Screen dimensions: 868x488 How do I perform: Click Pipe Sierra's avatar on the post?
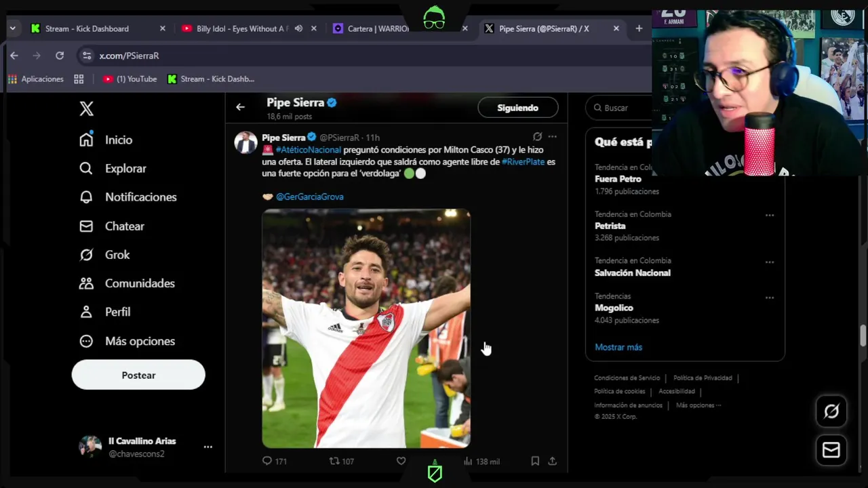(245, 142)
